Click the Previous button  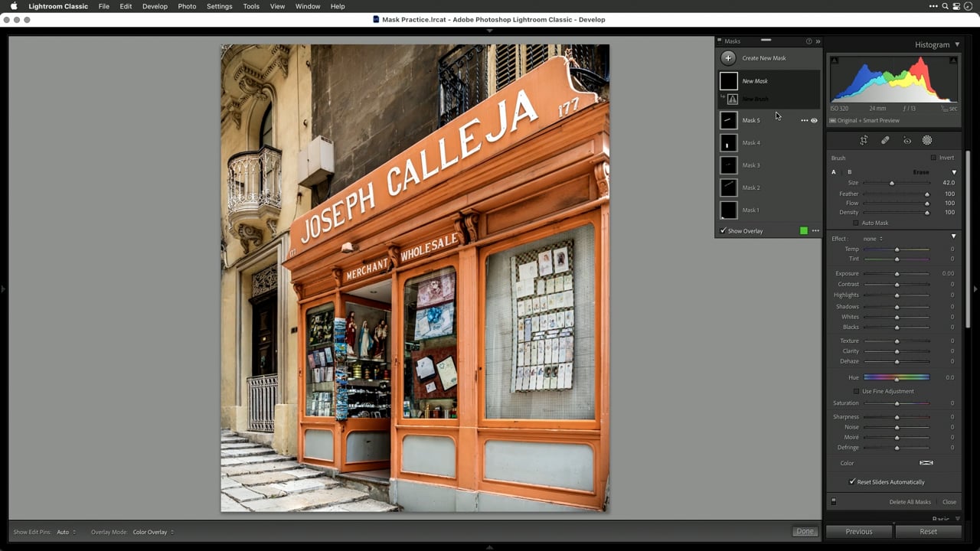pos(859,531)
